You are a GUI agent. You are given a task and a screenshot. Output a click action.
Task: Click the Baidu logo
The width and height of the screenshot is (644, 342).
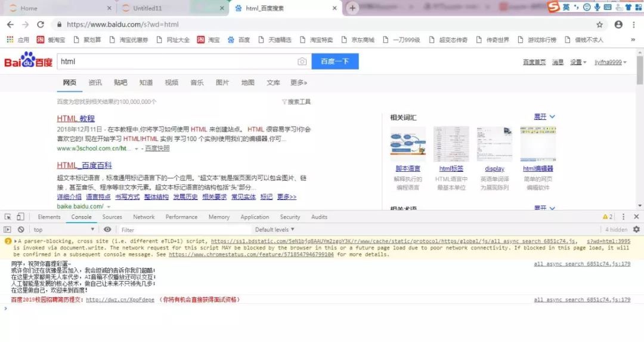29,60
